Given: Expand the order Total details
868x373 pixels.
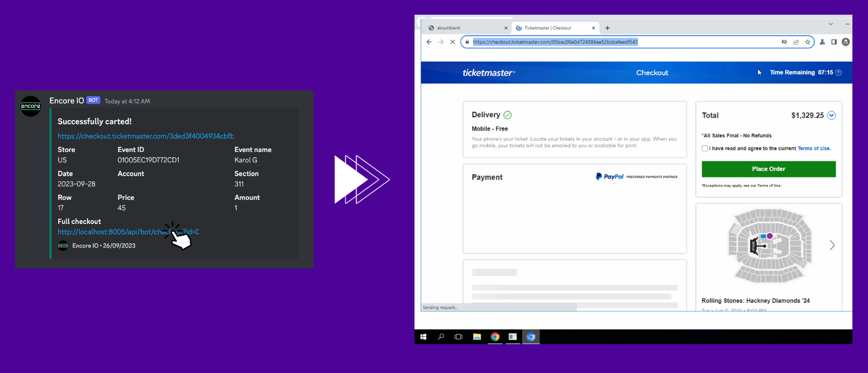Looking at the screenshot, I should pos(832,115).
